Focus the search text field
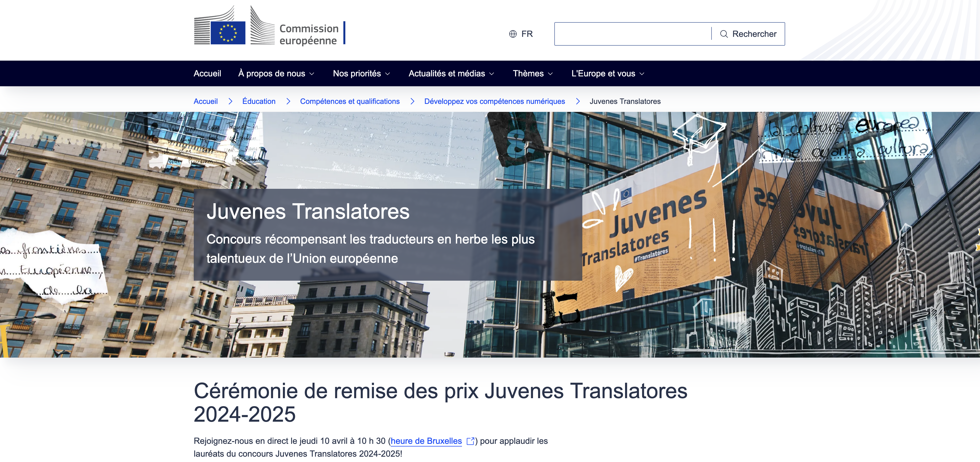The width and height of the screenshot is (980, 462). 632,34
